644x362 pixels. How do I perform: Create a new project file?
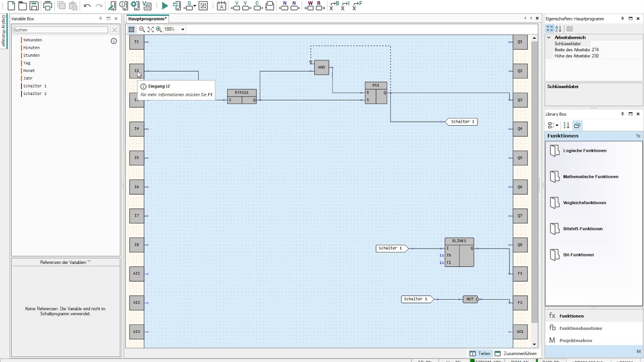coord(11,6)
